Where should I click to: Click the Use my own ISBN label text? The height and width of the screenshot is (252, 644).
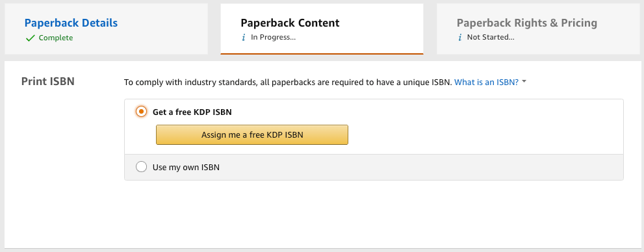tap(186, 168)
